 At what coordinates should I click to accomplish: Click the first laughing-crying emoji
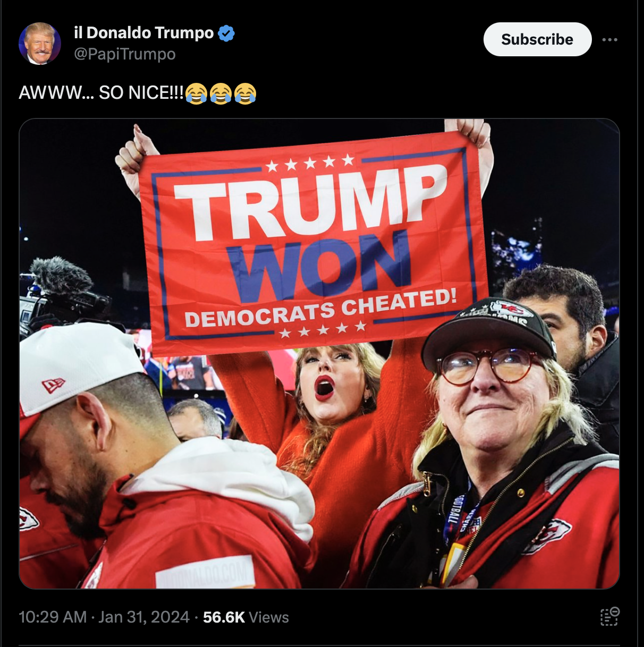tap(196, 93)
